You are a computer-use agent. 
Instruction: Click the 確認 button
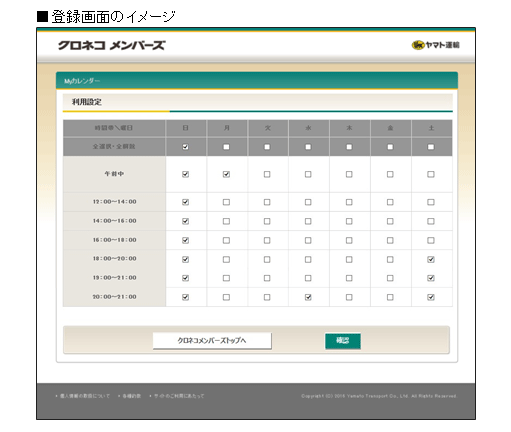tap(343, 341)
